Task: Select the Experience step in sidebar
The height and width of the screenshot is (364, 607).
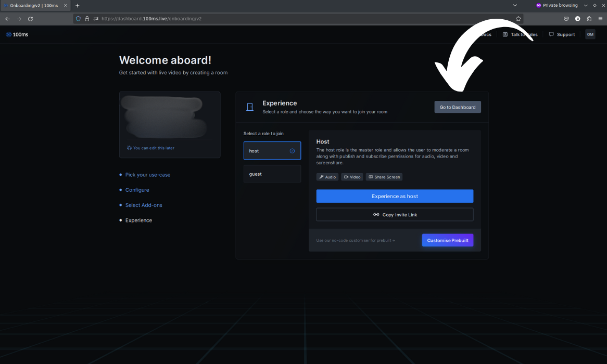Action: pos(138,220)
